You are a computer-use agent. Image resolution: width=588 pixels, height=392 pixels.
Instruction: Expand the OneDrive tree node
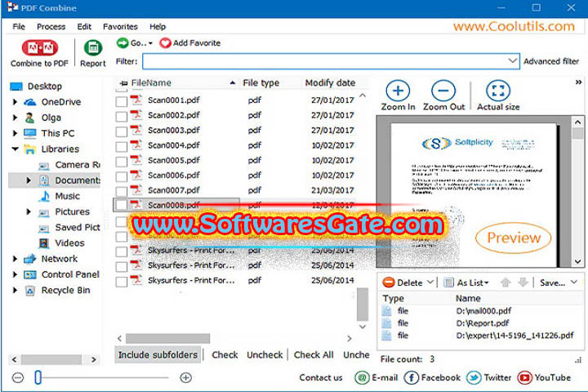click(x=15, y=102)
